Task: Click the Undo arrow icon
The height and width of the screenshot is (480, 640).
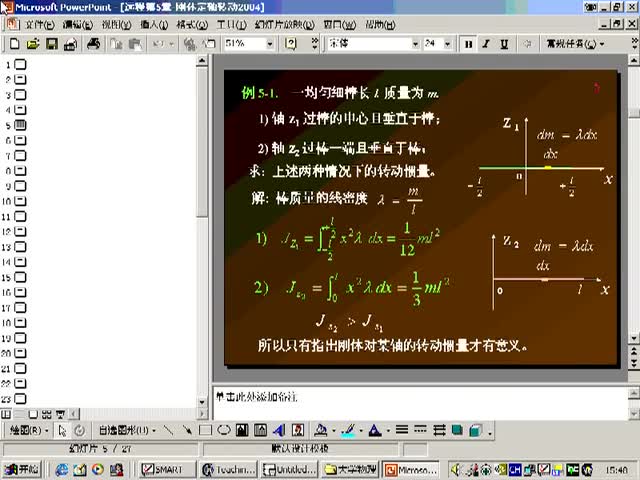Action: click(x=158, y=44)
